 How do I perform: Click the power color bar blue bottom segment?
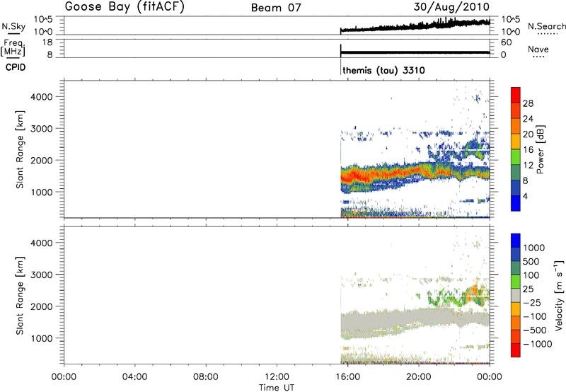tap(516, 203)
